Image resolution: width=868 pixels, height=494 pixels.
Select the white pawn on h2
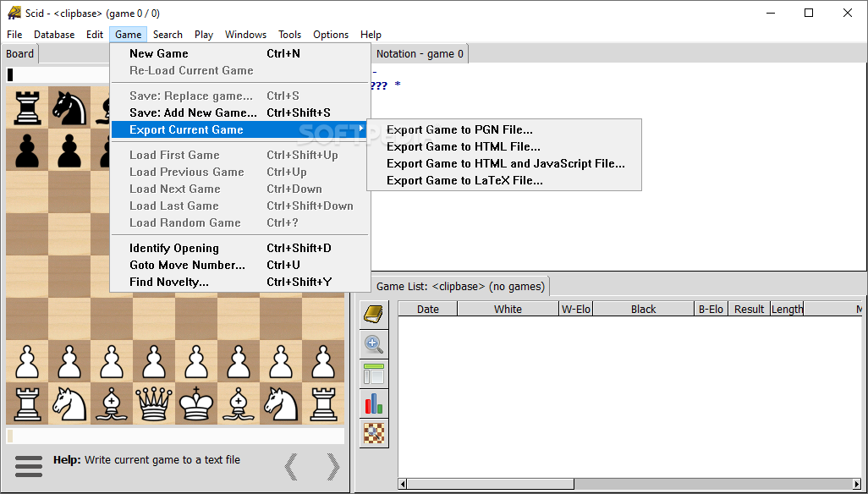[322, 361]
